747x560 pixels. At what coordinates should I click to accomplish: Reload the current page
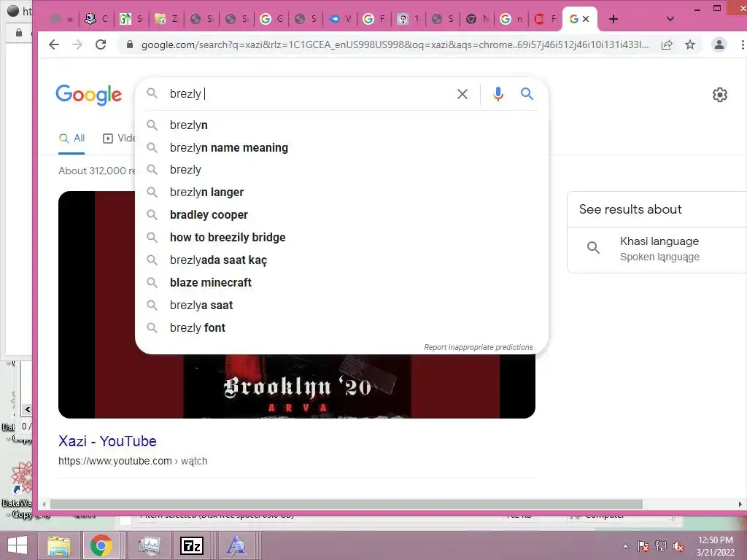pos(101,44)
